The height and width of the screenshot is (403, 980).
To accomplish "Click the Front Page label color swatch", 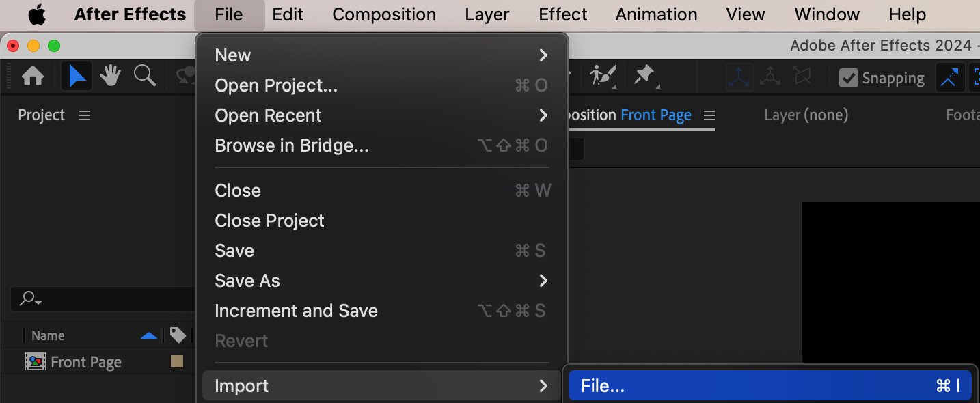I will tap(177, 362).
